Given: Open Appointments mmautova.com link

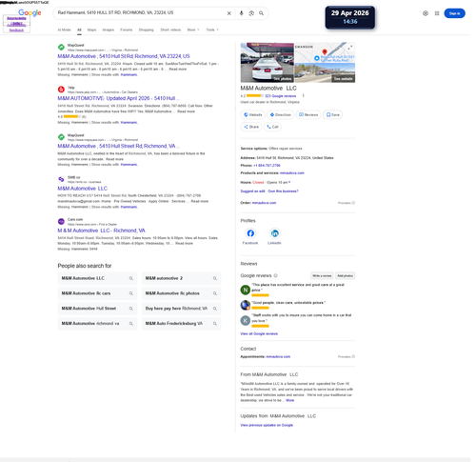Looking at the screenshot, I should pos(278,357).
